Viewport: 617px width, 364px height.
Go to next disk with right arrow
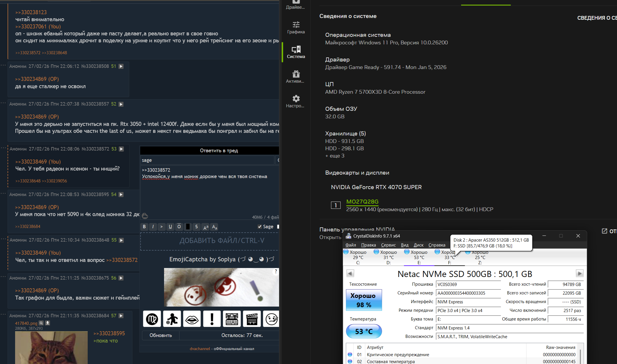[579, 274]
